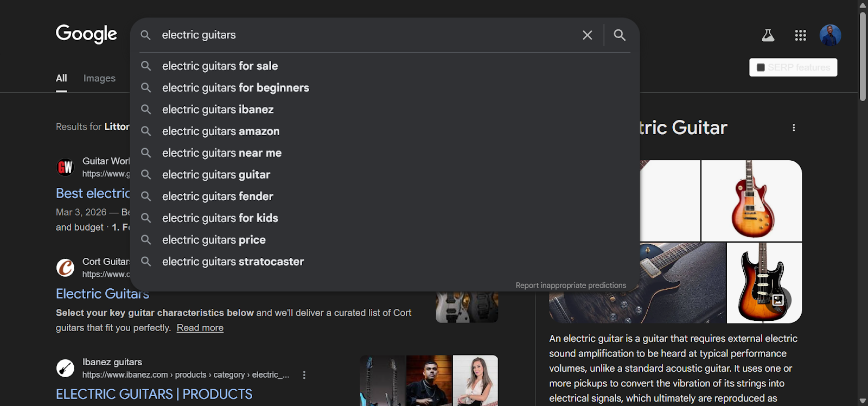This screenshot has width=868, height=406.
Task: Click into the search field containing 'electric guitars'
Action: pos(366,35)
